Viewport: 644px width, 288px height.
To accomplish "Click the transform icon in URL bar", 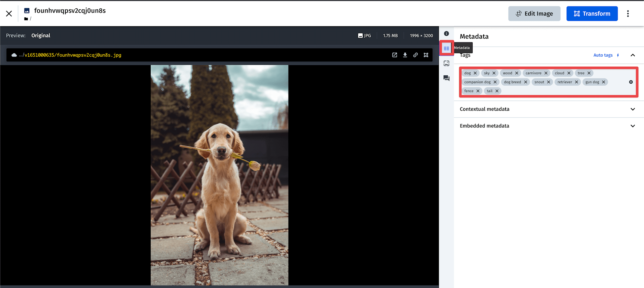I will [426, 55].
